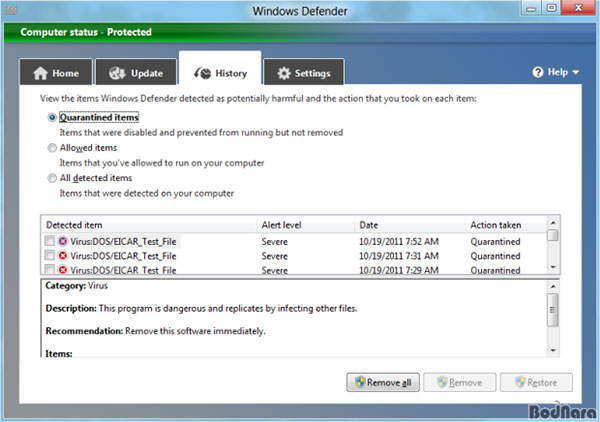Check the box for the 7:52 AM detection
This screenshot has height=422, width=600.
[x=49, y=241]
